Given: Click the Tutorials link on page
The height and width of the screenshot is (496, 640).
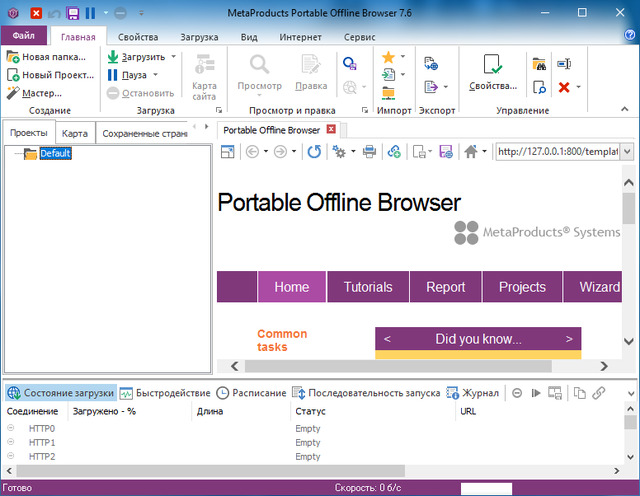Looking at the screenshot, I should point(368,287).
